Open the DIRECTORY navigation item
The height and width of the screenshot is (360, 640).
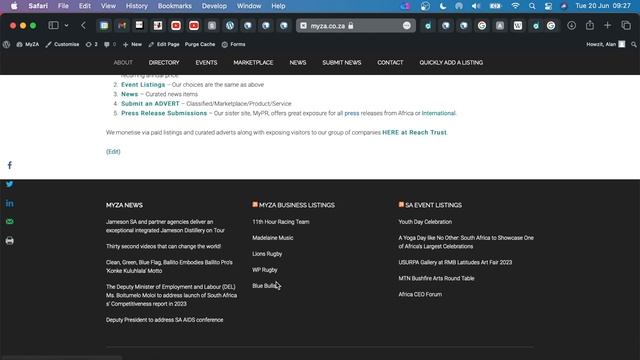(164, 62)
